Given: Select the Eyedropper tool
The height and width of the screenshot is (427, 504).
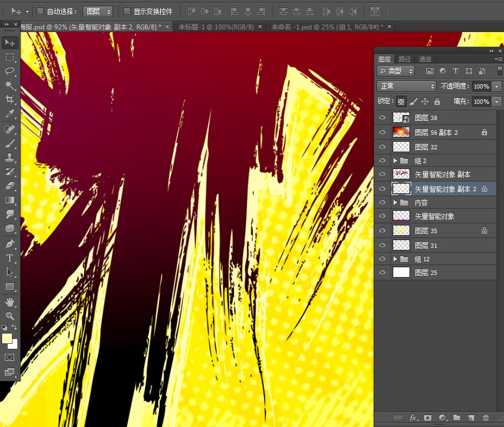Looking at the screenshot, I should pos(10,113).
